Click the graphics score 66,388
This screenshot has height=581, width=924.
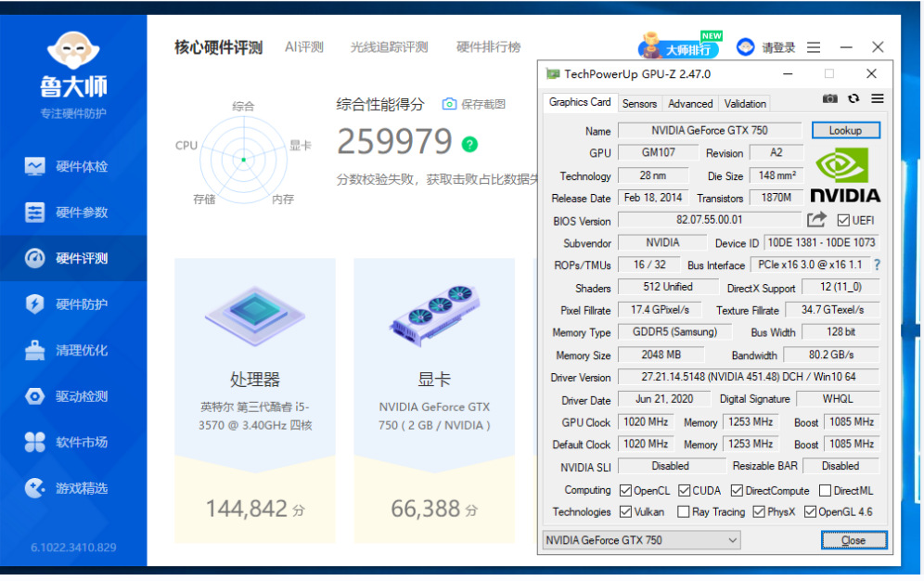click(426, 510)
